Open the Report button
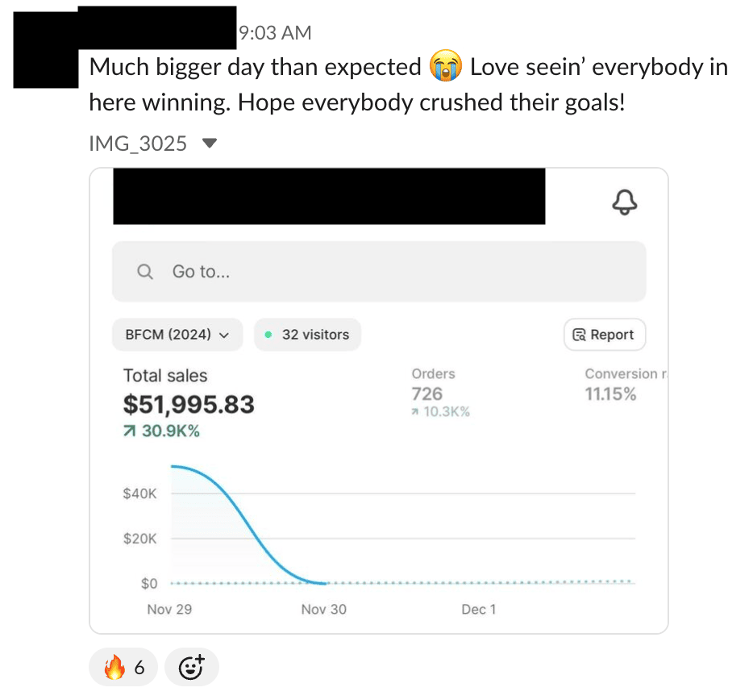Image resolution: width=753 pixels, height=700 pixels. [605, 335]
